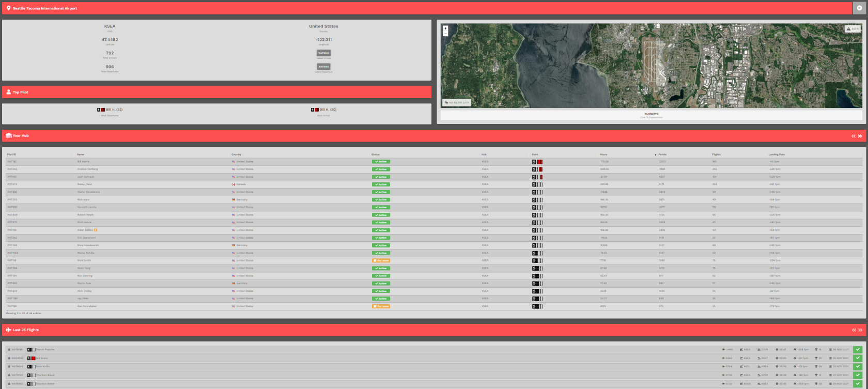The height and width of the screenshot is (389, 868).
Task: Select 'Showing 1 to 20' entries text
Action: click(x=24, y=313)
